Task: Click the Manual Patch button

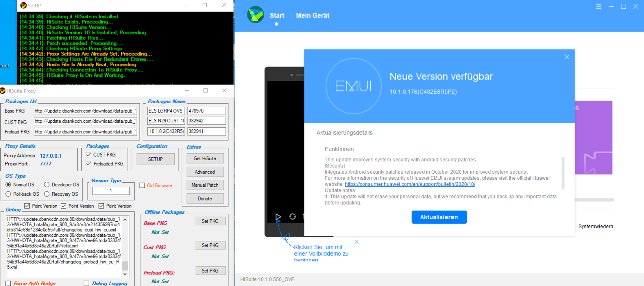Action: pyautogui.click(x=205, y=185)
